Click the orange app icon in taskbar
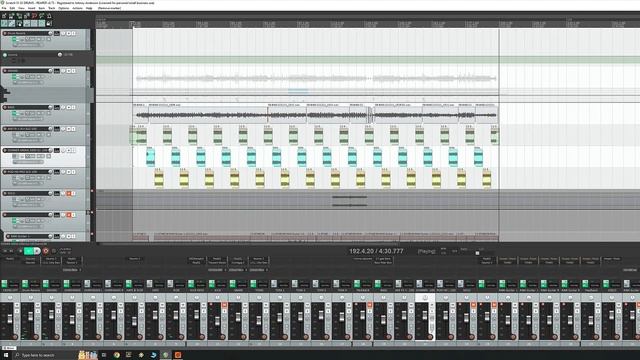640x360 pixels. [x=178, y=355]
